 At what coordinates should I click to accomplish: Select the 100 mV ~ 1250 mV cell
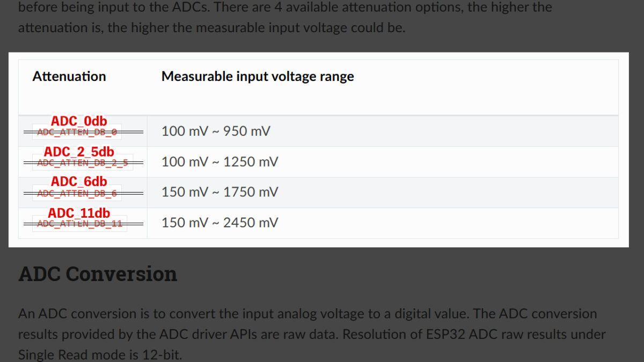click(x=219, y=161)
